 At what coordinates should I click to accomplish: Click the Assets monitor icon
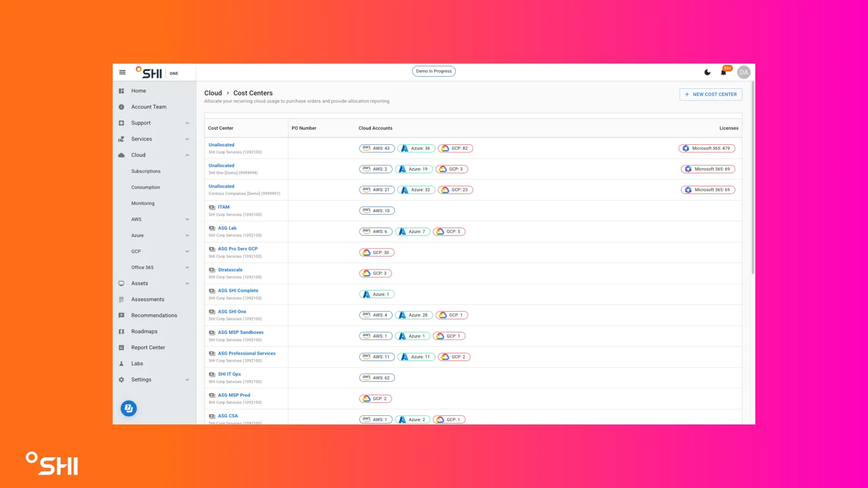pyautogui.click(x=122, y=284)
